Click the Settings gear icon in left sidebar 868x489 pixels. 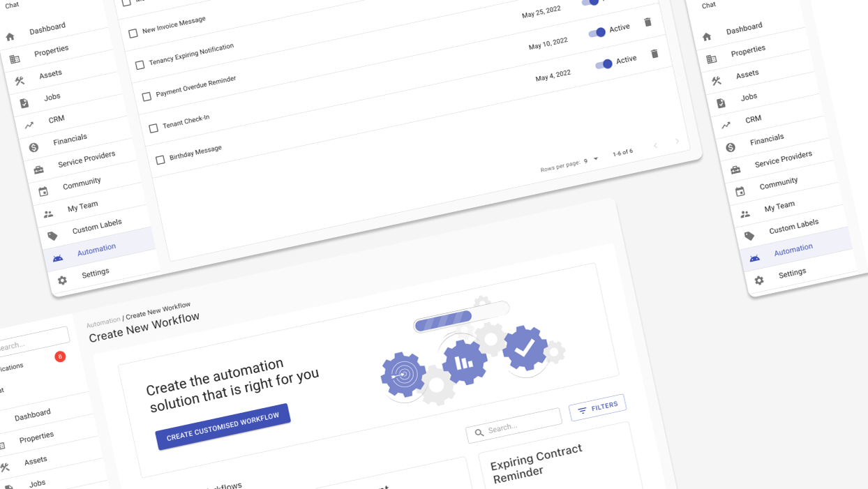(62, 280)
